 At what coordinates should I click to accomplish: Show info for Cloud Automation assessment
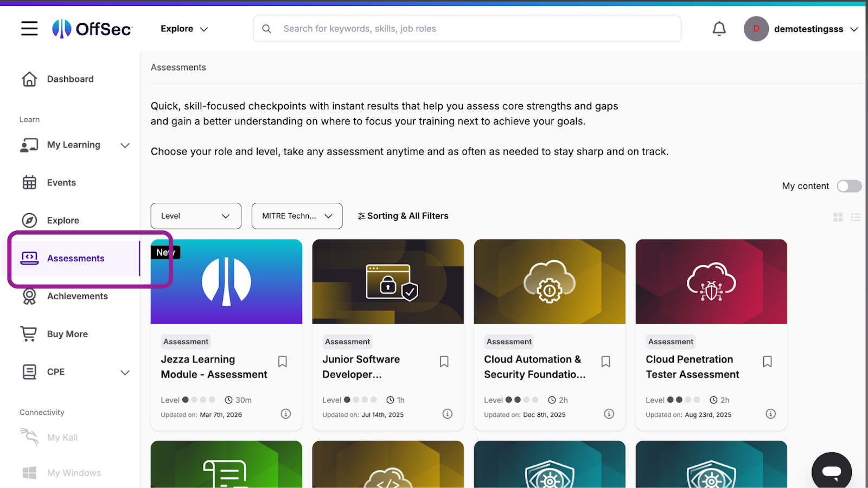point(609,414)
